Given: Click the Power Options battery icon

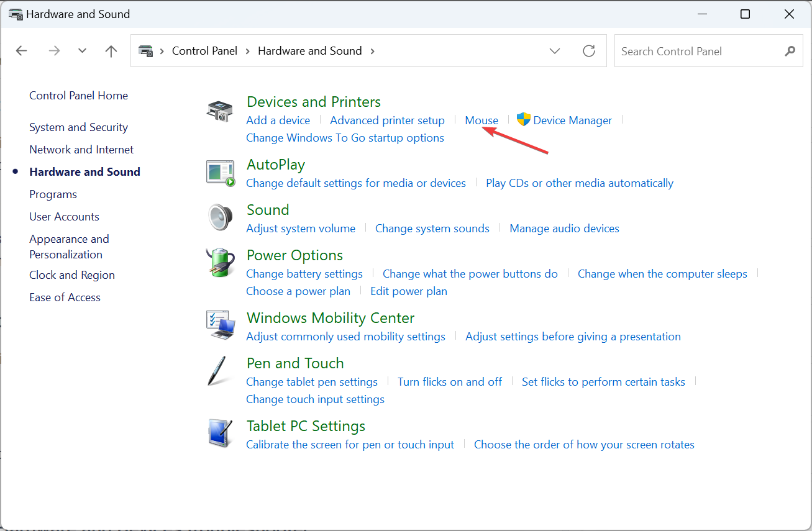Looking at the screenshot, I should [x=220, y=263].
